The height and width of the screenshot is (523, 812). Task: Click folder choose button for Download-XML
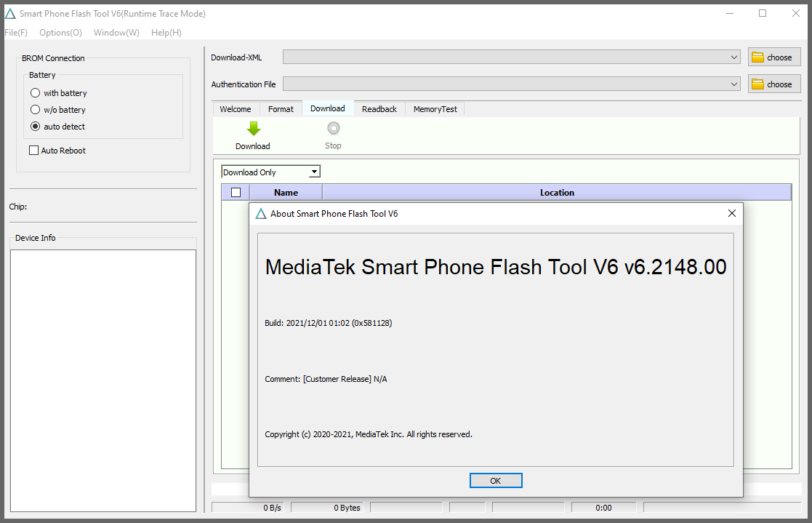(773, 57)
